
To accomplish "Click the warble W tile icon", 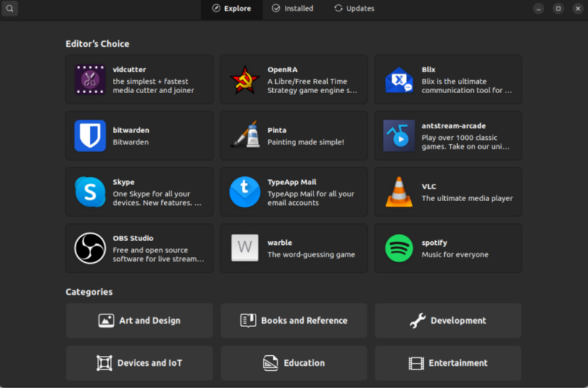I will point(244,248).
